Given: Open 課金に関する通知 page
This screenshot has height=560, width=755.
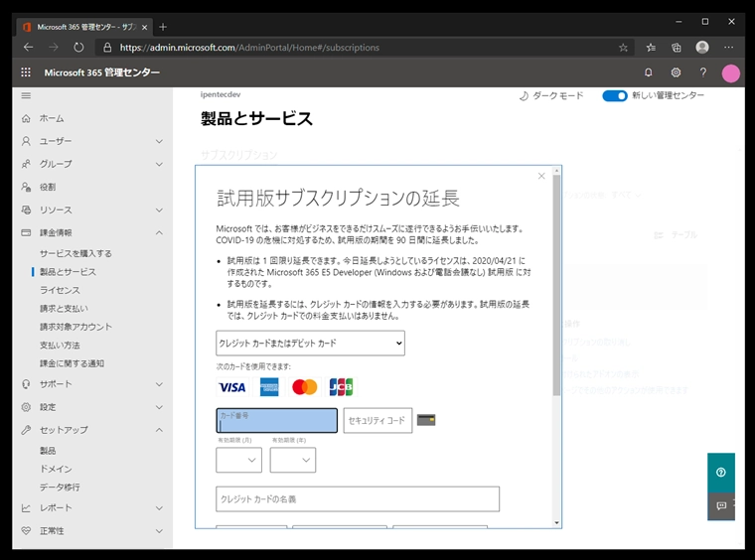Looking at the screenshot, I should pyautogui.click(x=72, y=363).
